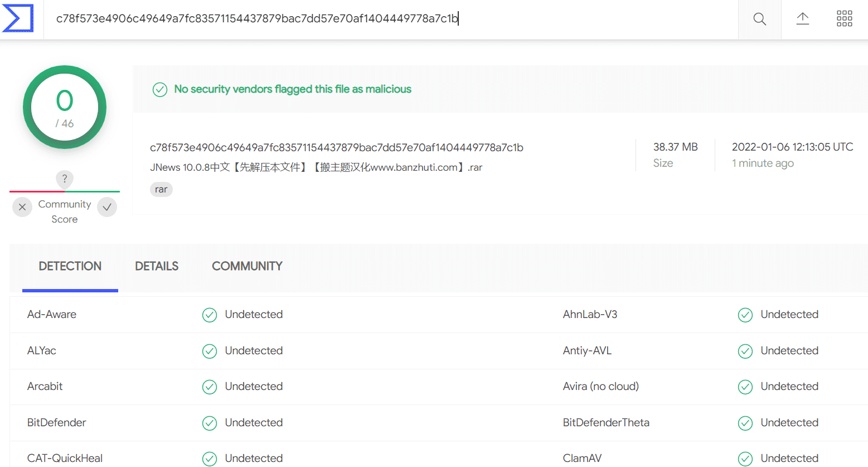Click the community score question mark icon
The height and width of the screenshot is (467, 868).
(x=65, y=179)
